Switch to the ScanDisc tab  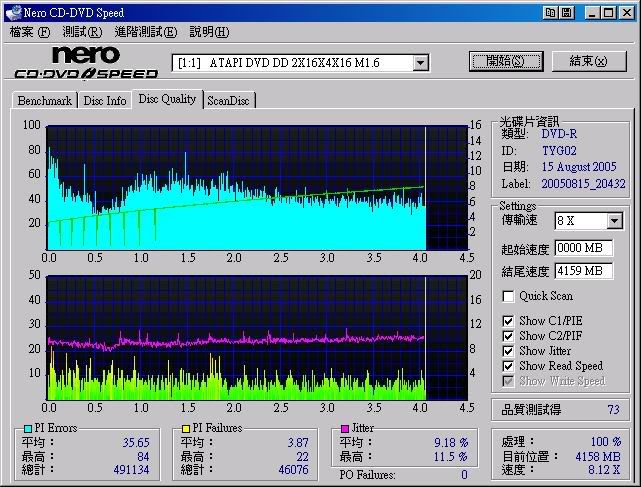[x=229, y=101]
